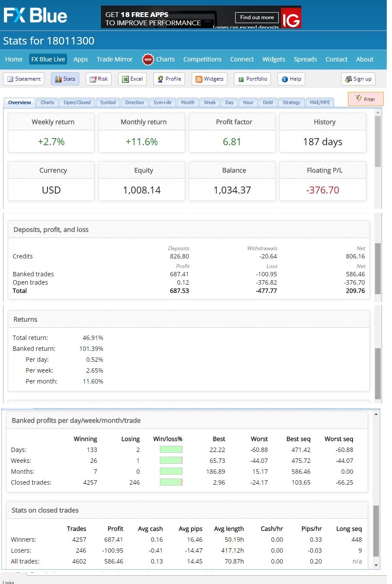Viewport: 392px width, 584px height.
Task: Click the Sign up icon button
Action: tap(348, 79)
